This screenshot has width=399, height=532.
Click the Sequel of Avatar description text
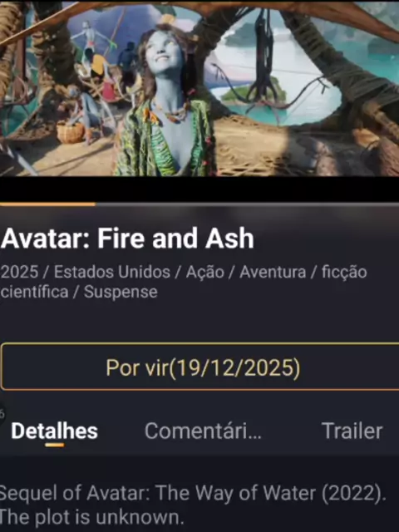(x=193, y=493)
